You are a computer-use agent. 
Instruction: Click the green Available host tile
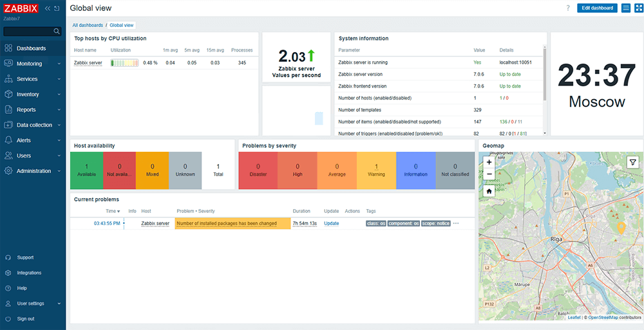[x=87, y=170]
